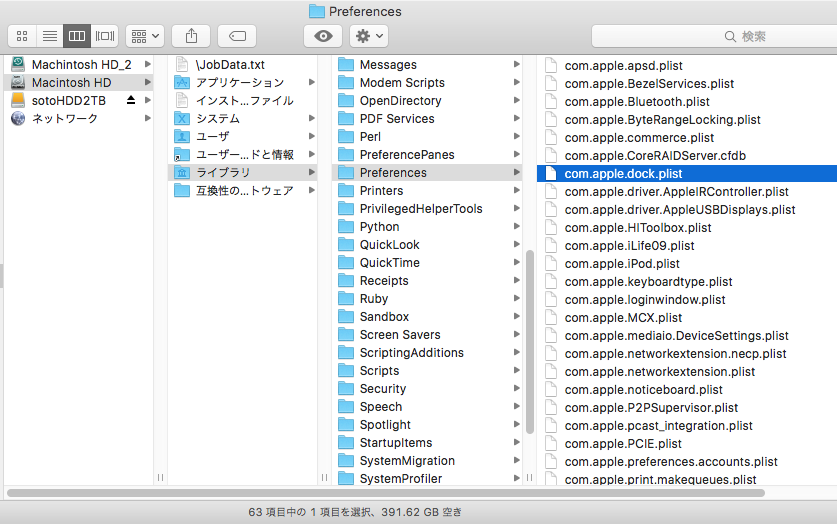Click the Edit Tags toolbar button
Image resolution: width=837 pixels, height=524 pixels.
(237, 36)
